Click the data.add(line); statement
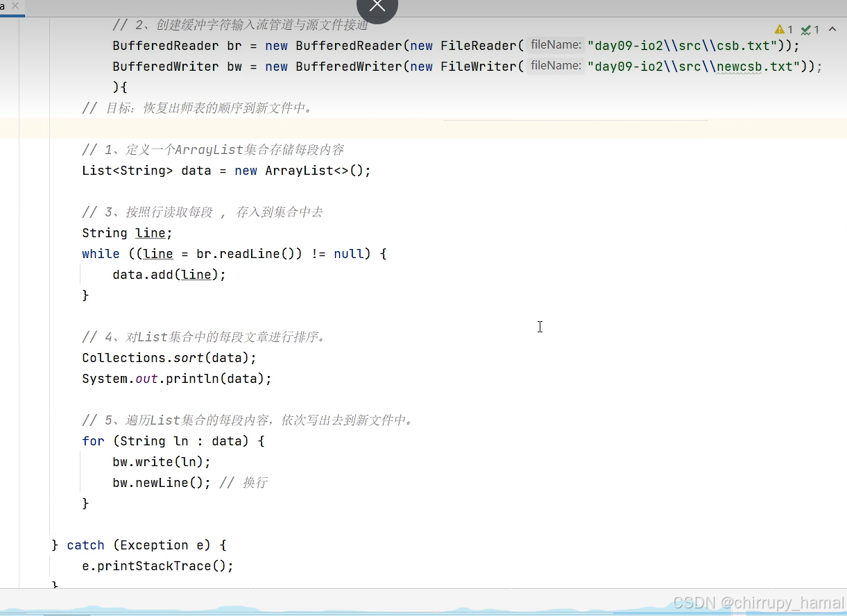The image size is (847, 616). click(x=169, y=275)
